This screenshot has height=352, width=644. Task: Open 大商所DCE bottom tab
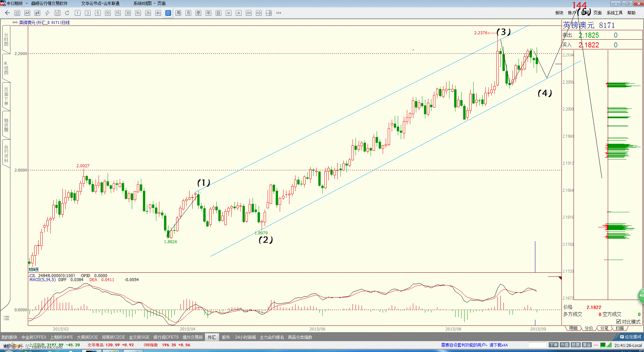[x=87, y=337]
